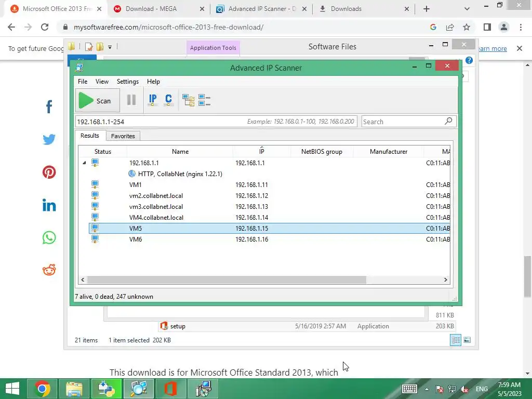532x399 pixels.
Task: Click the Application Tools ribbon tab in Software Files
Action: point(213,48)
